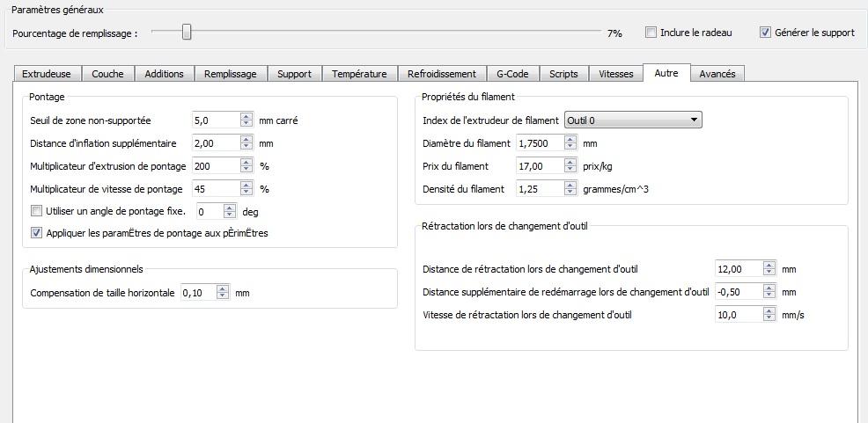Switch to the Extrudeuse tab
Image resolution: width=868 pixels, height=423 pixels.
(47, 74)
